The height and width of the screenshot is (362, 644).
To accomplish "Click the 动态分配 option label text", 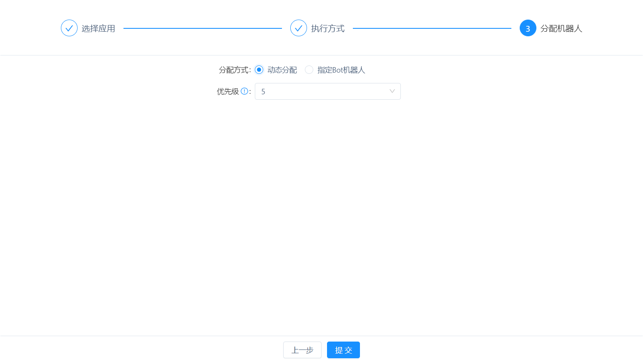I will pyautogui.click(x=282, y=70).
